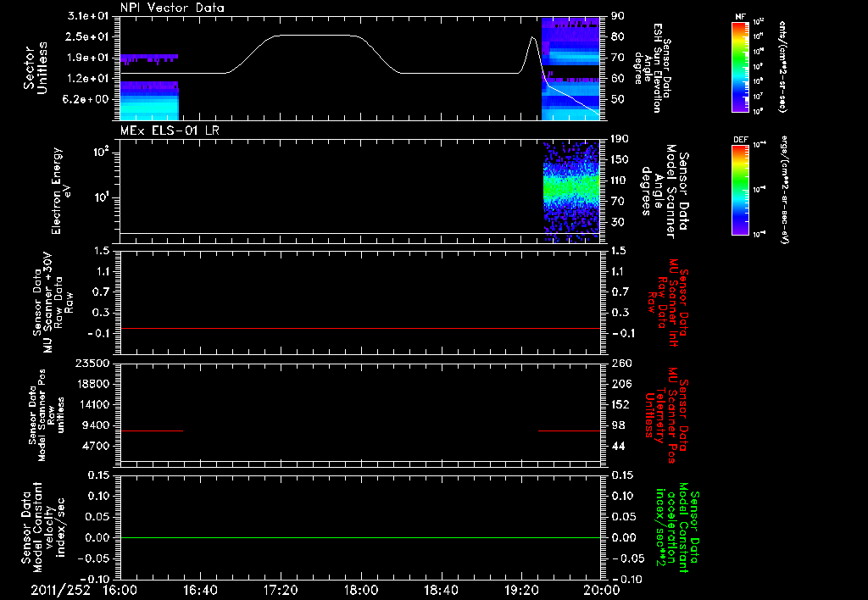Click the green constant velocity data line

pos(360,537)
